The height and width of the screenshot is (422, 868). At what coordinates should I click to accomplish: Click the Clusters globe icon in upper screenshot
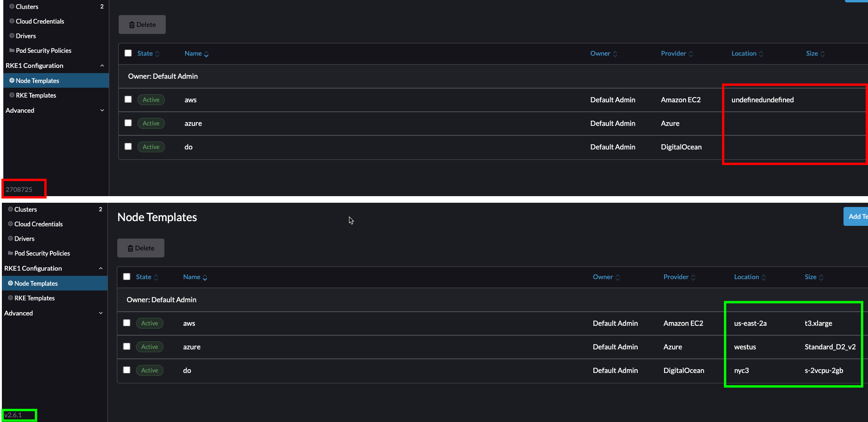(x=12, y=7)
